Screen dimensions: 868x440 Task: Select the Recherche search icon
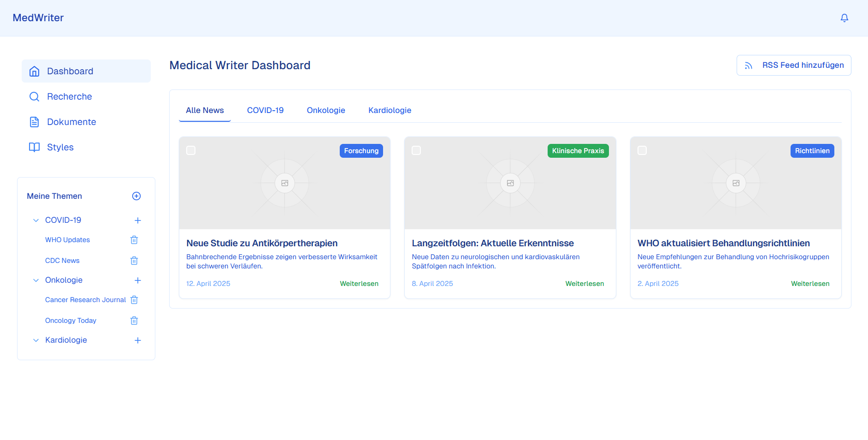pyautogui.click(x=34, y=96)
